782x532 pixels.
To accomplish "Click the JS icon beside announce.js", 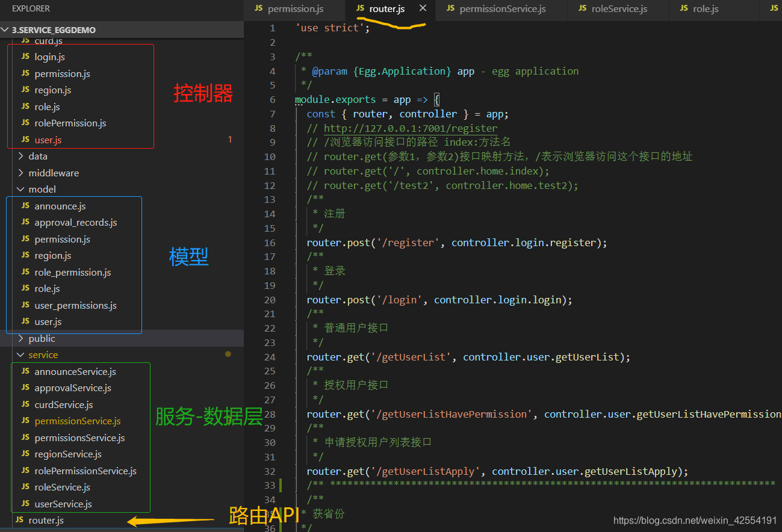I will (x=25, y=206).
